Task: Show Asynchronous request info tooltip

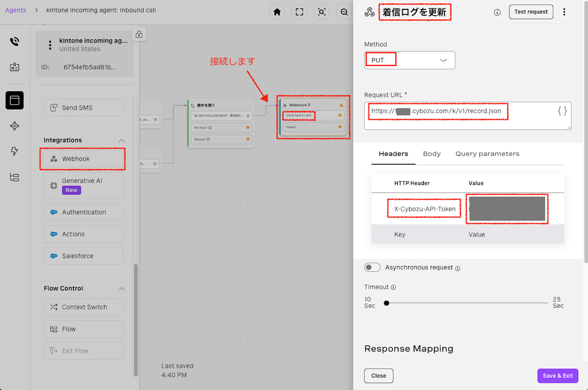Action: pos(458,268)
